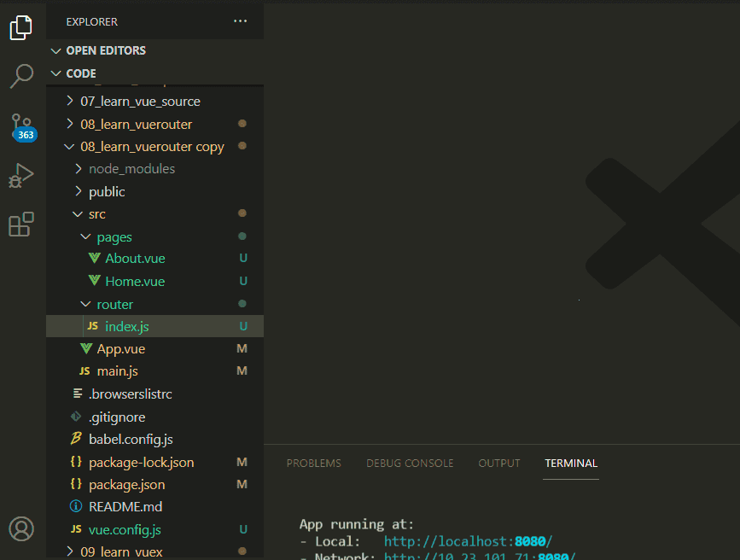Open the Search view icon

pos(21,76)
